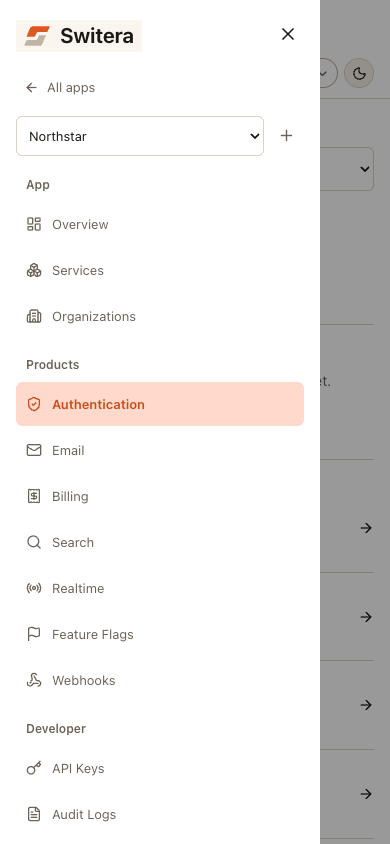Click the Products section heading

[x=53, y=364]
